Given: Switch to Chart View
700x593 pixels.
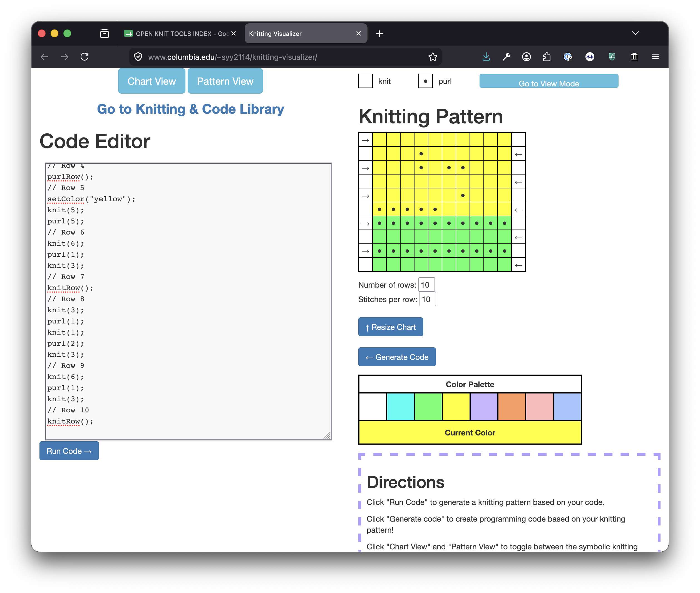Looking at the screenshot, I should pos(152,81).
